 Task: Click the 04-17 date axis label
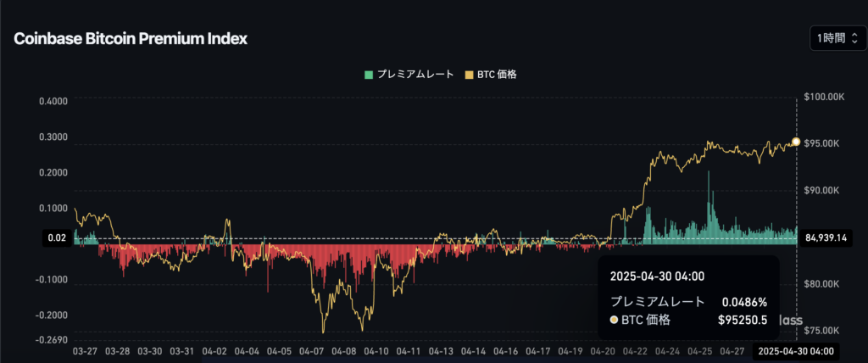coord(538,351)
